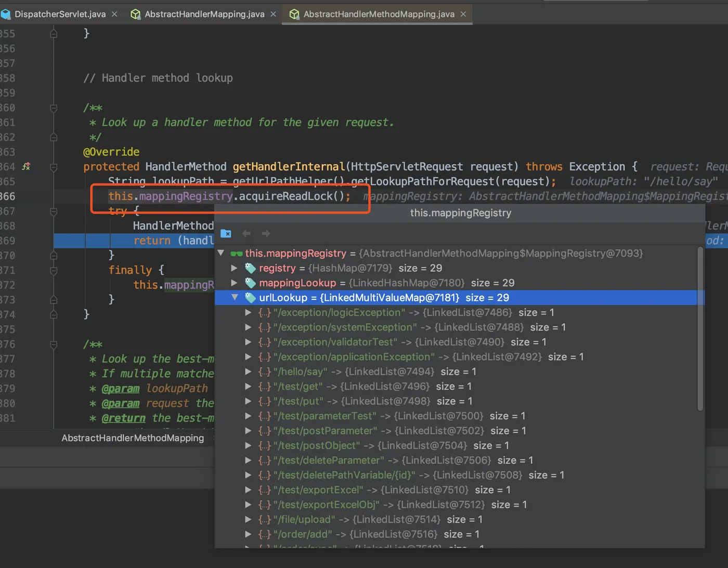Expand the "/test/postParameter" entry
Screen dimensions: 728x568
[x=249, y=431]
